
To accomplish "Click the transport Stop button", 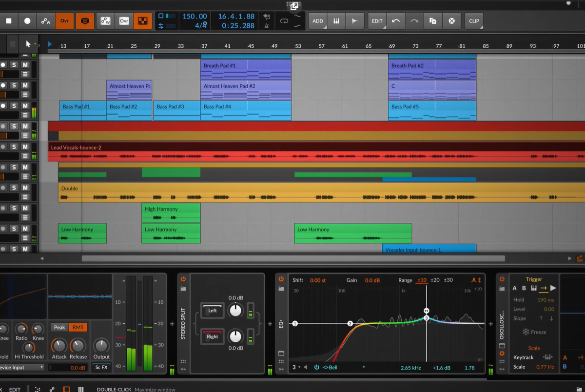I will coord(9,21).
